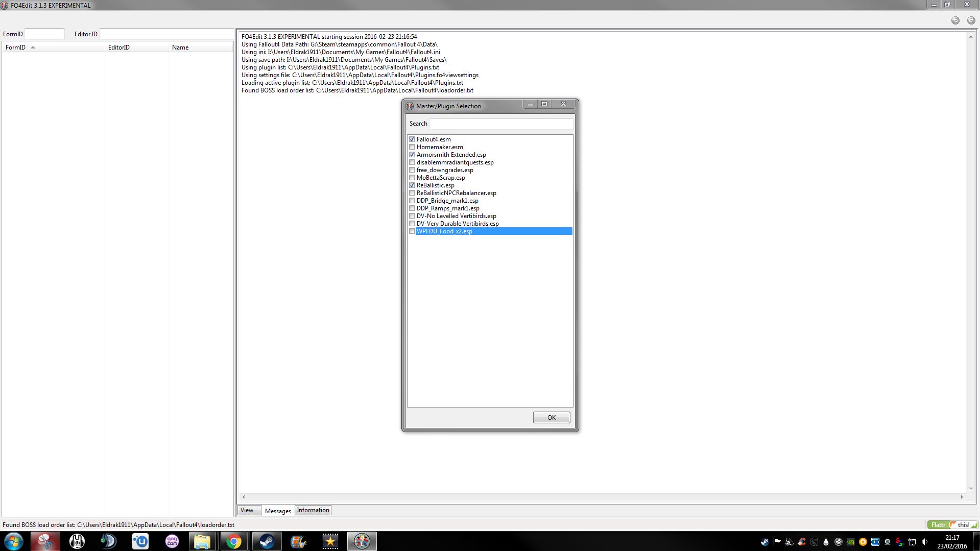
Task: Click the messages scroll up arrow
Action: tap(971, 37)
